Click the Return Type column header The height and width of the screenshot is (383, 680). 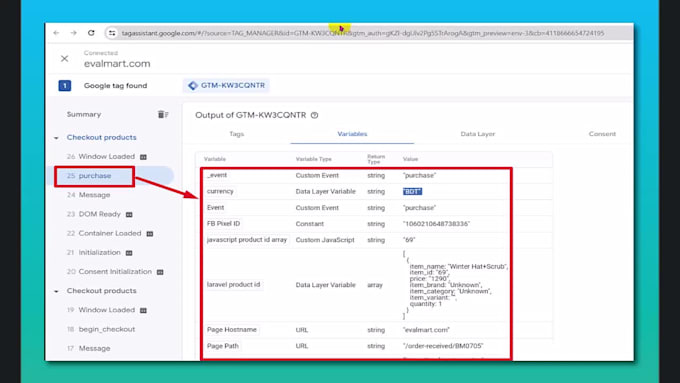[x=376, y=159]
